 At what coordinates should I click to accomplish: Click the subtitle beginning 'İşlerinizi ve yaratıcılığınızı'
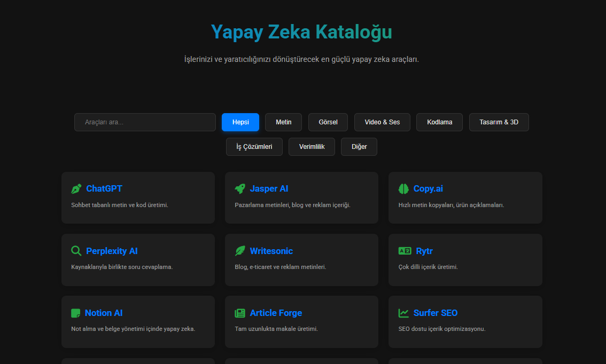pyautogui.click(x=301, y=59)
